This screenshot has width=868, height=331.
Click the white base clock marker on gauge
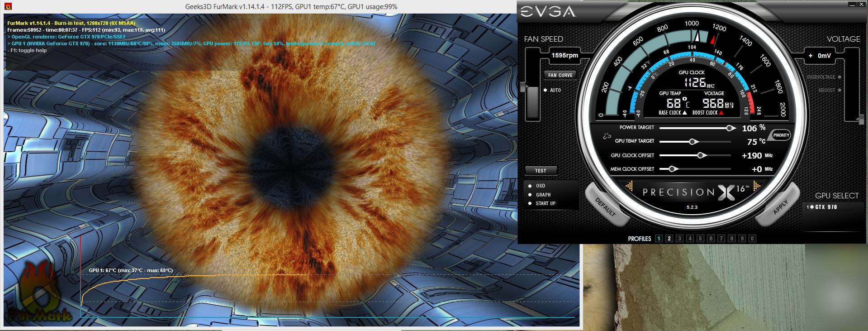tap(697, 37)
